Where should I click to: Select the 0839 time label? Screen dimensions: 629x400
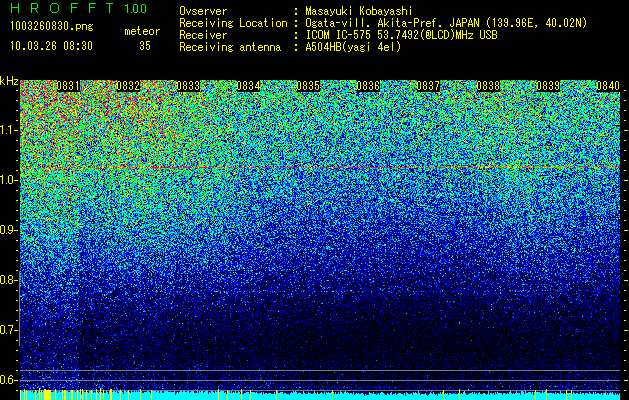548,86
